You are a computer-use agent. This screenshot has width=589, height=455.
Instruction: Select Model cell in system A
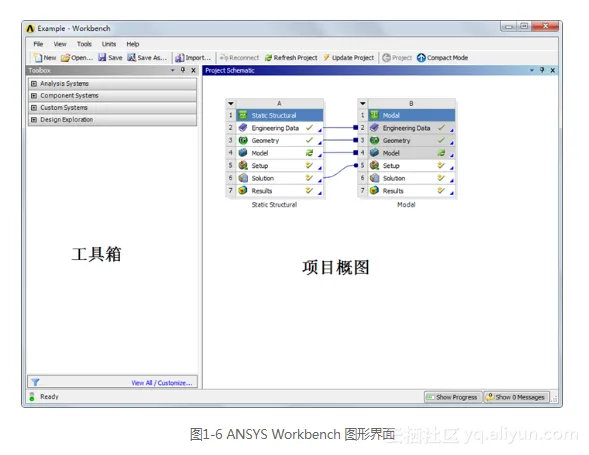click(279, 153)
